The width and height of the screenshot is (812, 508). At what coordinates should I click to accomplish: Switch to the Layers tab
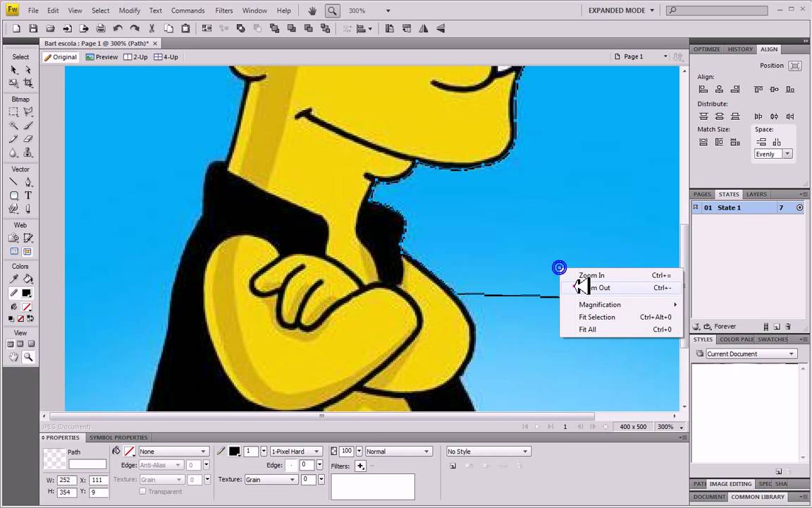point(756,195)
